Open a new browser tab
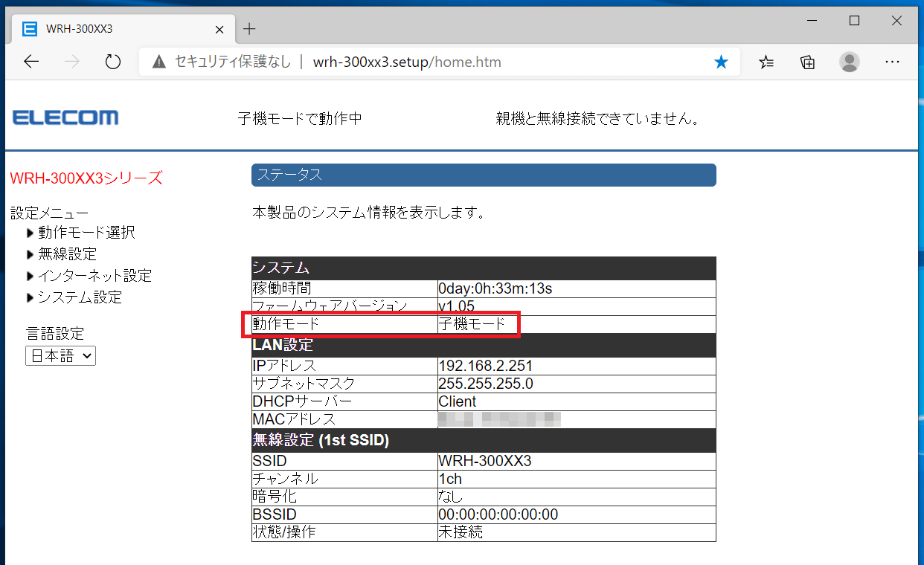Screen dimensions: 924x565 [x=249, y=29]
